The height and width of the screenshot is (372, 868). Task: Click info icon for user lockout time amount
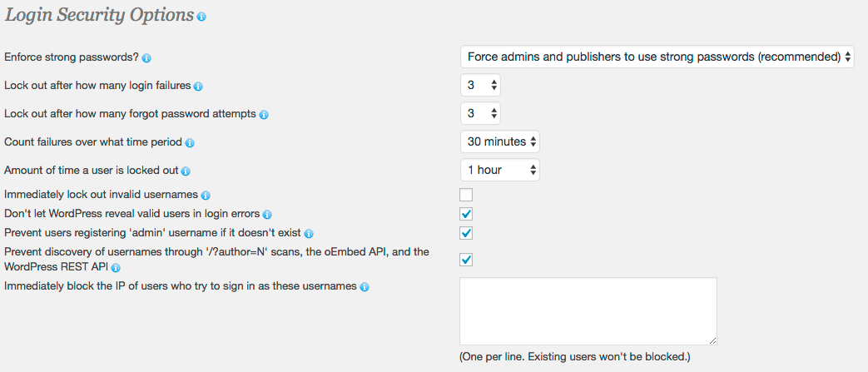tap(186, 171)
